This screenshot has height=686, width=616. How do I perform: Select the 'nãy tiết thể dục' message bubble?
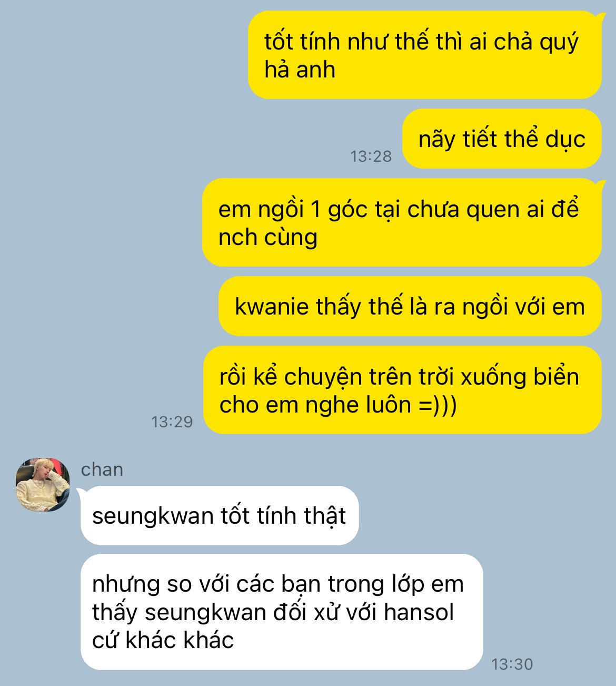[x=502, y=139]
